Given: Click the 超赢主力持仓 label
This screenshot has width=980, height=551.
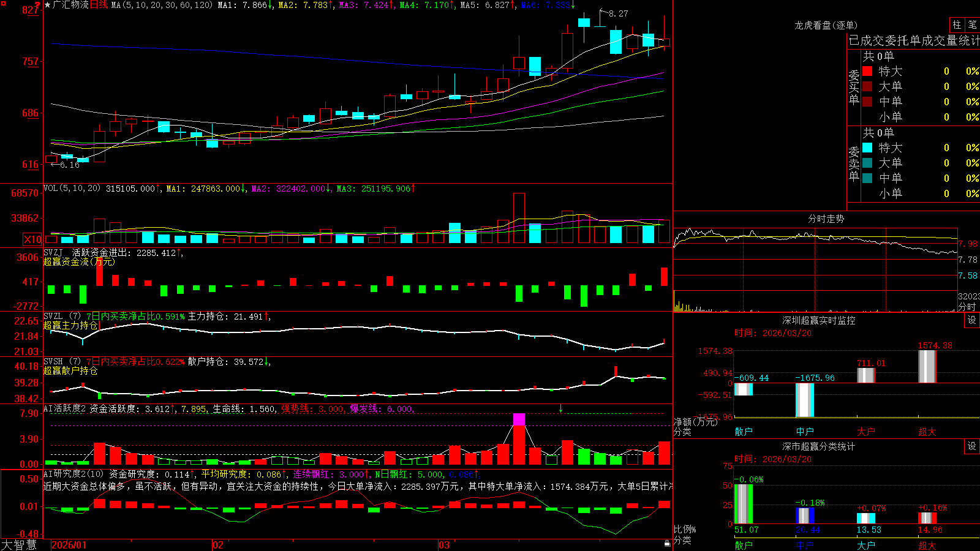Looking at the screenshot, I should [70, 326].
